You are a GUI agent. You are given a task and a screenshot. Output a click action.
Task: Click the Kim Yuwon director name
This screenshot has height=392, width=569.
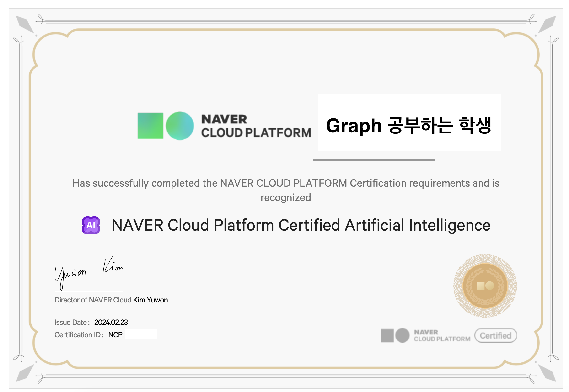pyautogui.click(x=150, y=300)
